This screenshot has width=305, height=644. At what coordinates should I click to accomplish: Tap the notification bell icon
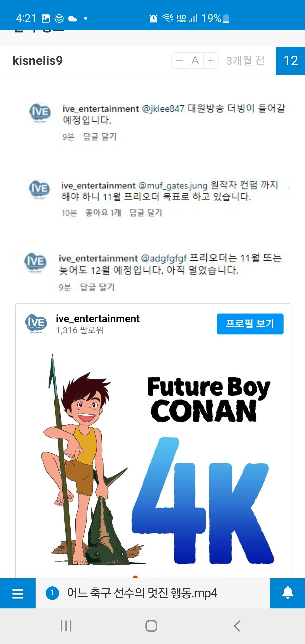pos(287,593)
